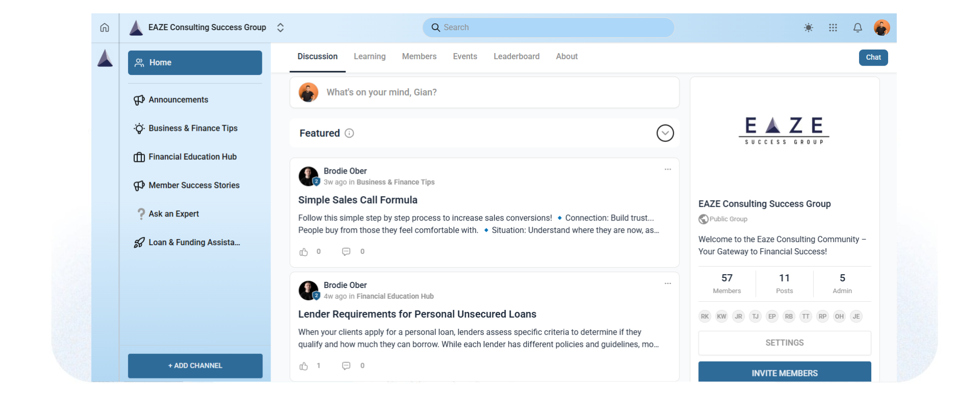
Task: Open the Ask an Expert channel
Action: 174,214
